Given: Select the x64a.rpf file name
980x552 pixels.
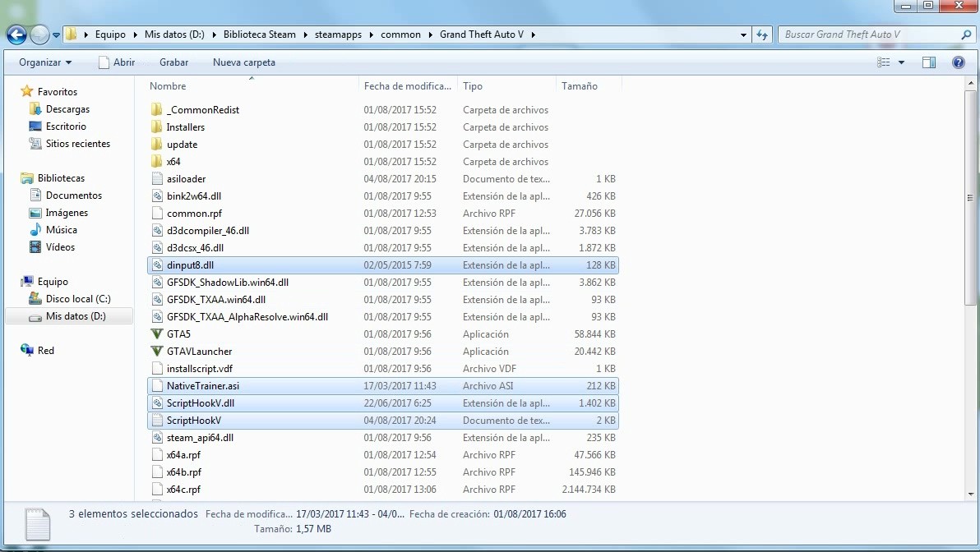Looking at the screenshot, I should [x=184, y=455].
